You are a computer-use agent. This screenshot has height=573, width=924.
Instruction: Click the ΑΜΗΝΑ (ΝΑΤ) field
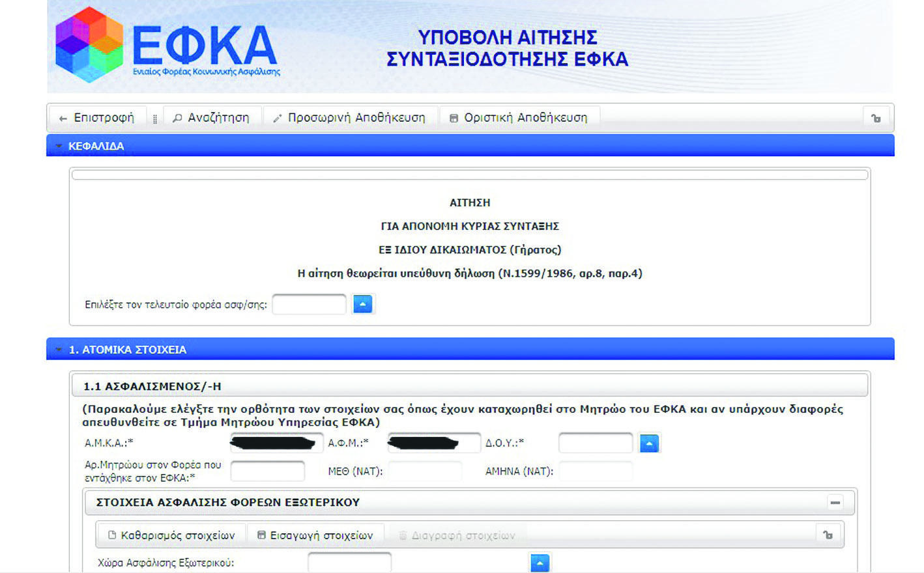click(596, 471)
